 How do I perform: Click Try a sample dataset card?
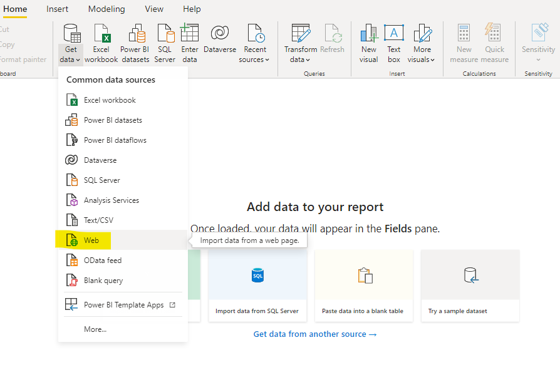click(x=470, y=286)
